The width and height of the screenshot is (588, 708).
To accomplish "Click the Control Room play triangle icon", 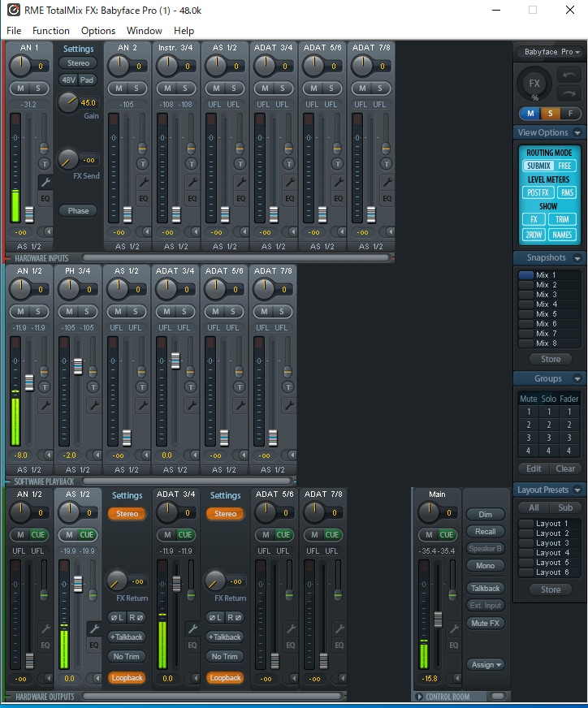I will coord(418,697).
